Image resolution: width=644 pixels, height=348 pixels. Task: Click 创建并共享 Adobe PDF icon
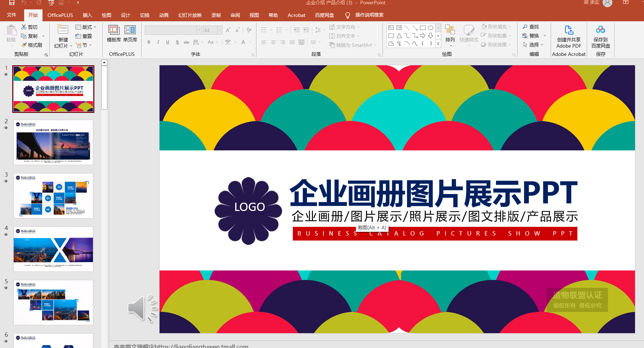point(569,36)
